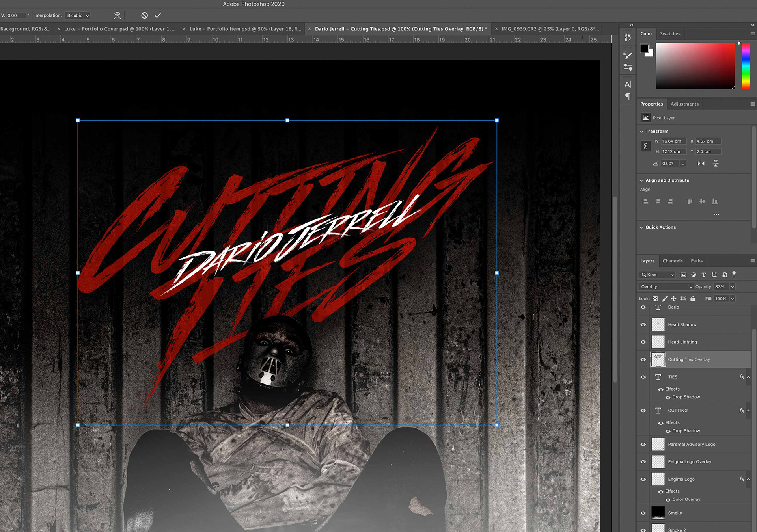Click the foreground color swatch
The width and height of the screenshot is (757, 532).
coord(645,48)
